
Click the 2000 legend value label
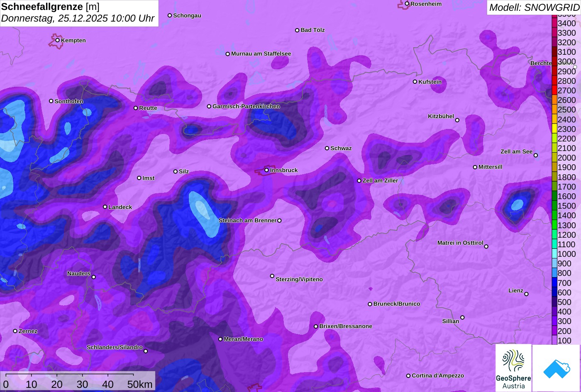coord(566,158)
